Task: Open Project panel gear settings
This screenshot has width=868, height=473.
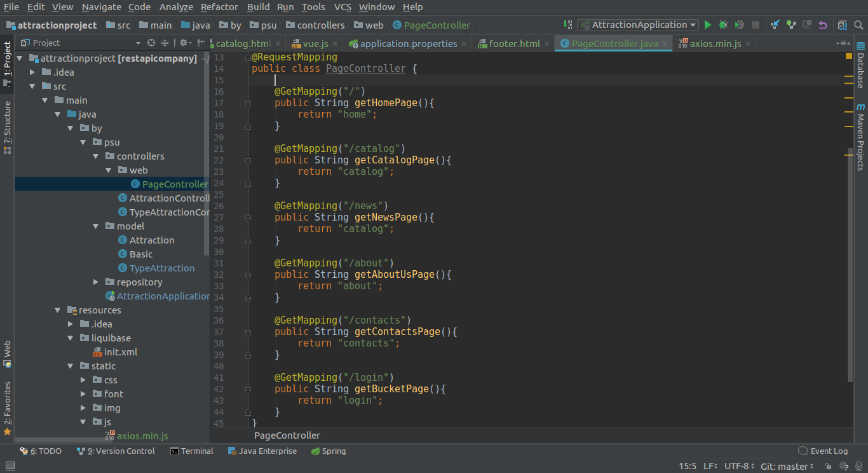Action: (184, 43)
